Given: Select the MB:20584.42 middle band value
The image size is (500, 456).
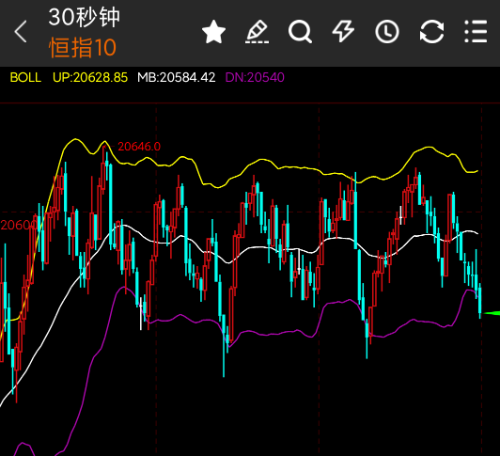Looking at the screenshot, I should coord(176,78).
